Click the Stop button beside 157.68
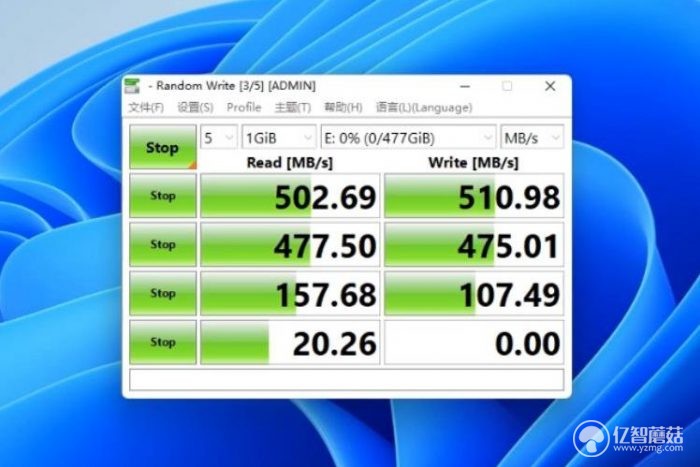Image resolution: width=700 pixels, height=467 pixels. pyautogui.click(x=163, y=293)
